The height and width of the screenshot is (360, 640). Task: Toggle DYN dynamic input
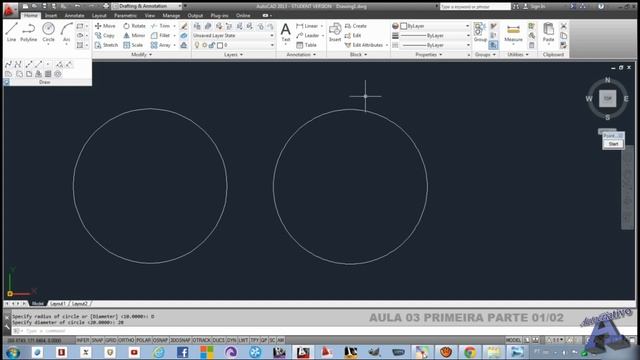(231, 340)
